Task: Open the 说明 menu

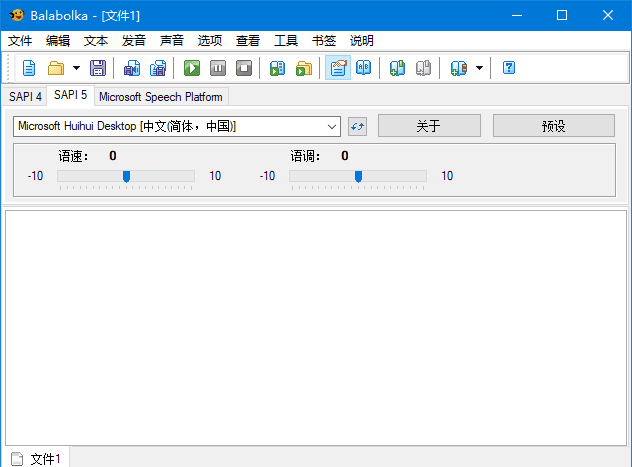Action: (x=362, y=41)
